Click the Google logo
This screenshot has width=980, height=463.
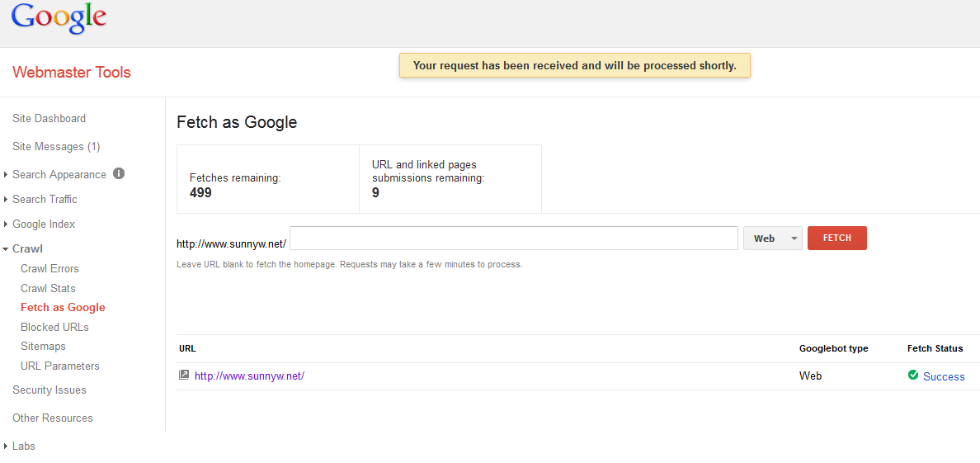[x=59, y=19]
